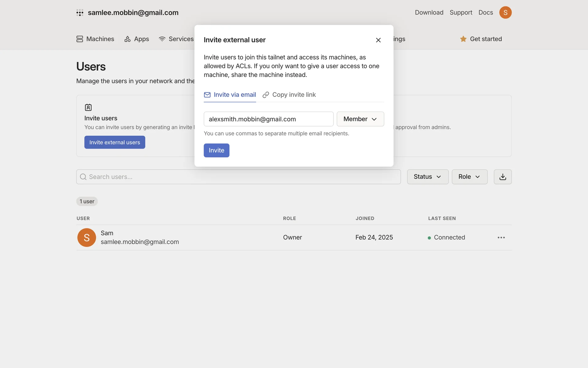The height and width of the screenshot is (368, 588).
Task: Click the Invite external users button
Action: coord(115,142)
